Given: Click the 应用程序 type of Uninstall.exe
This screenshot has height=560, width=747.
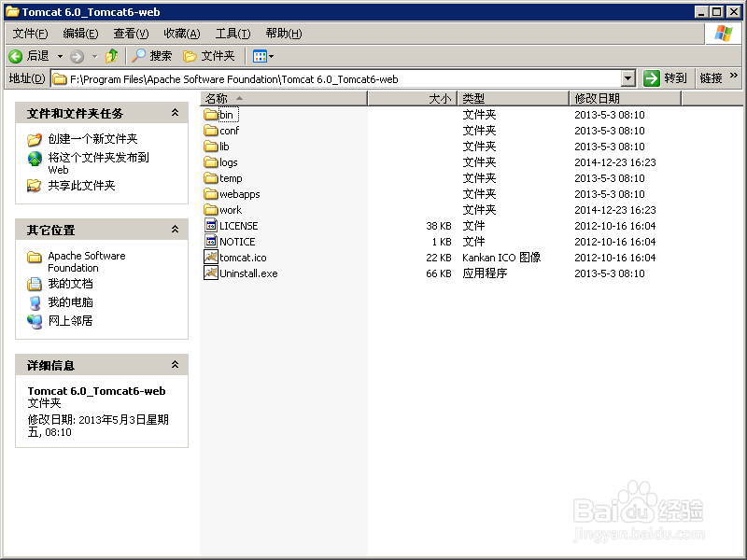Looking at the screenshot, I should click(x=485, y=273).
